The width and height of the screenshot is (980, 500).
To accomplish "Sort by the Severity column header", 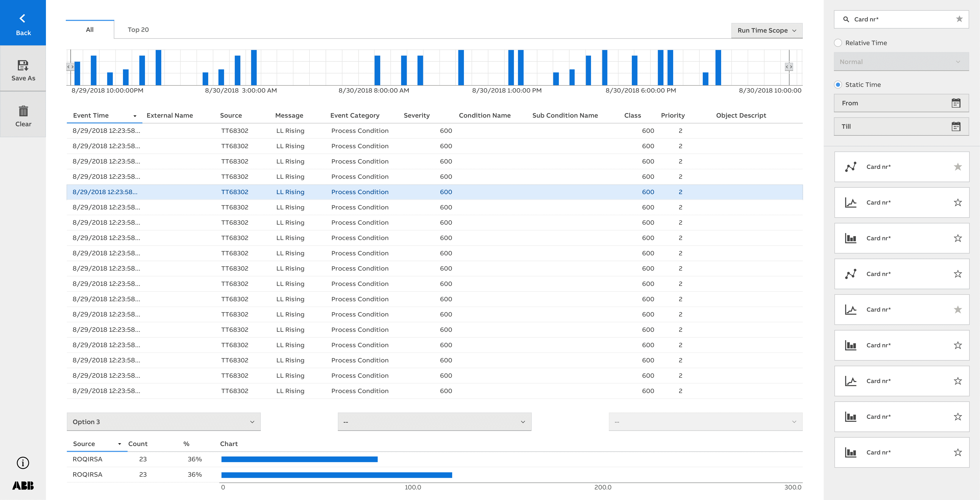I will (417, 115).
